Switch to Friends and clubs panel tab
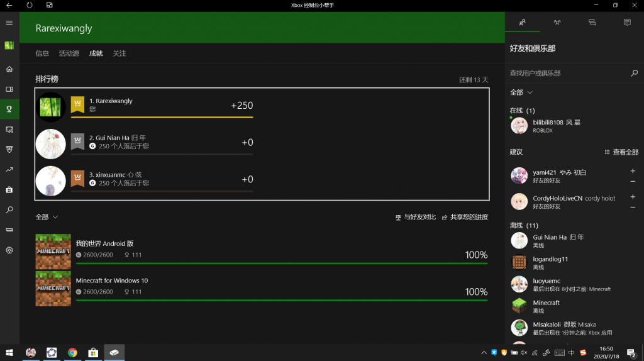Image resolution: width=644 pixels, height=361 pixels. pos(522,23)
